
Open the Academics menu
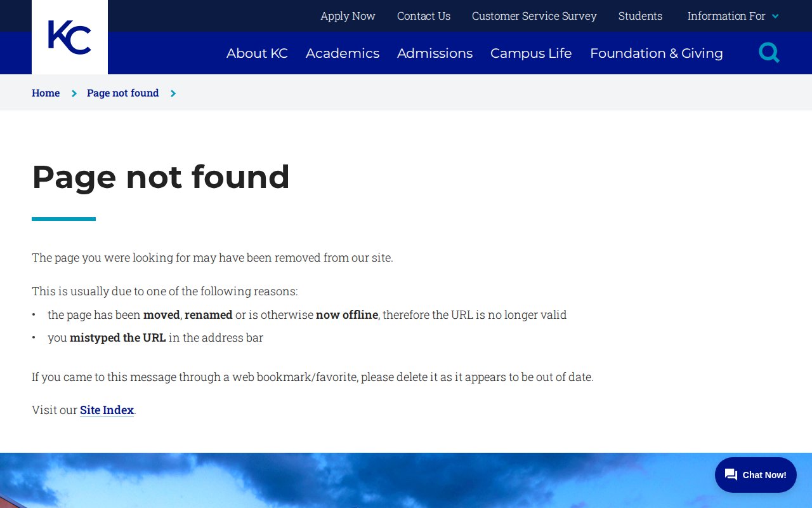(343, 53)
